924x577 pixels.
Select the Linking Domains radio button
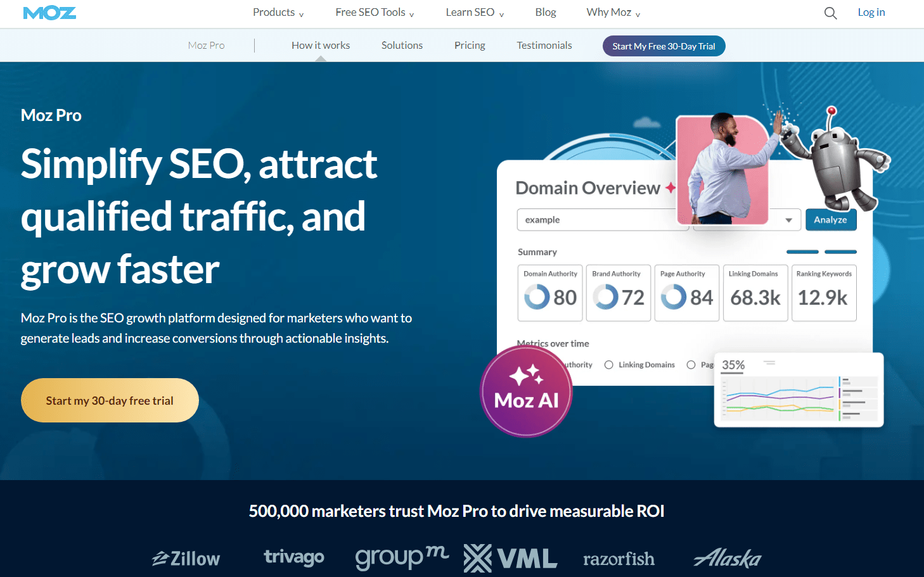tap(608, 365)
